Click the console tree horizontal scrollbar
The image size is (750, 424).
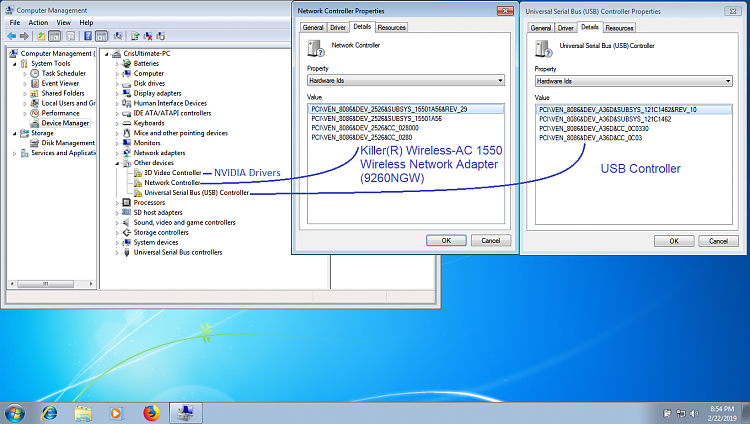(51, 284)
